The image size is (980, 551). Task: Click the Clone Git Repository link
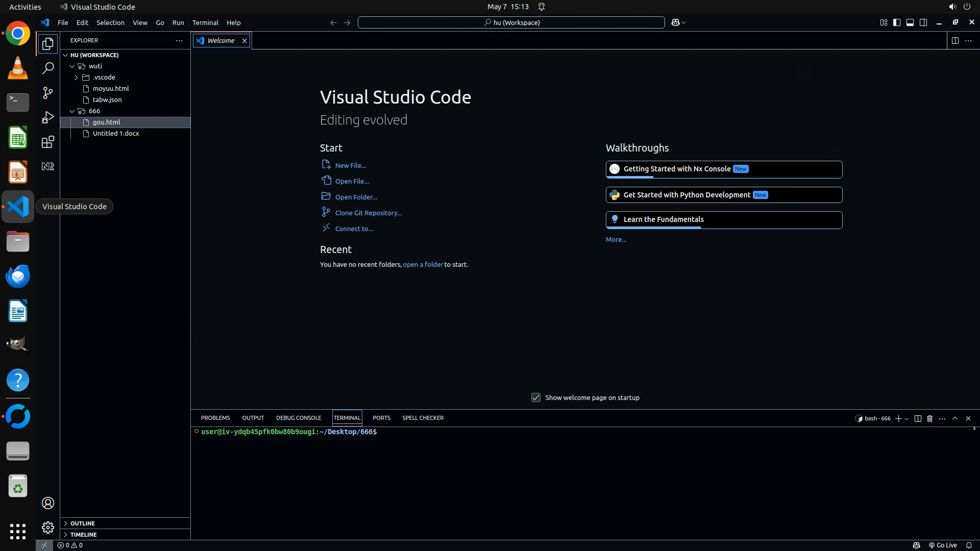[x=368, y=213]
